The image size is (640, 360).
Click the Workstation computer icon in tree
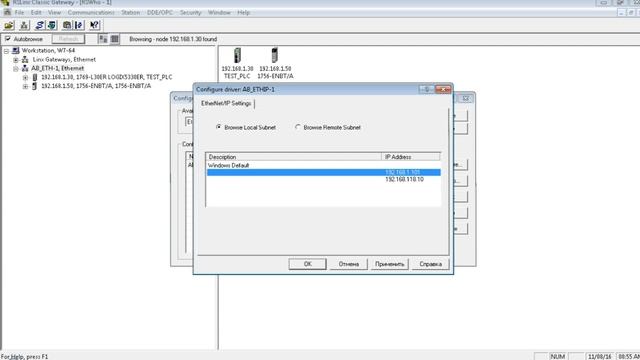[x=16, y=51]
